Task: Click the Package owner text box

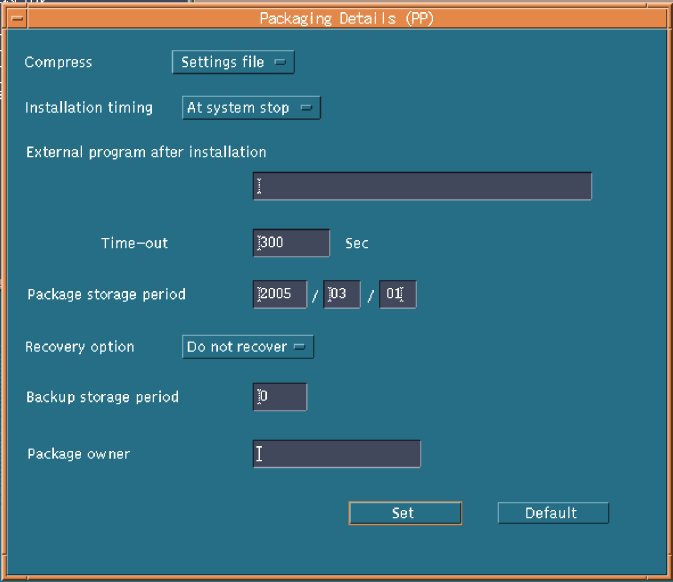Action: pyautogui.click(x=337, y=454)
